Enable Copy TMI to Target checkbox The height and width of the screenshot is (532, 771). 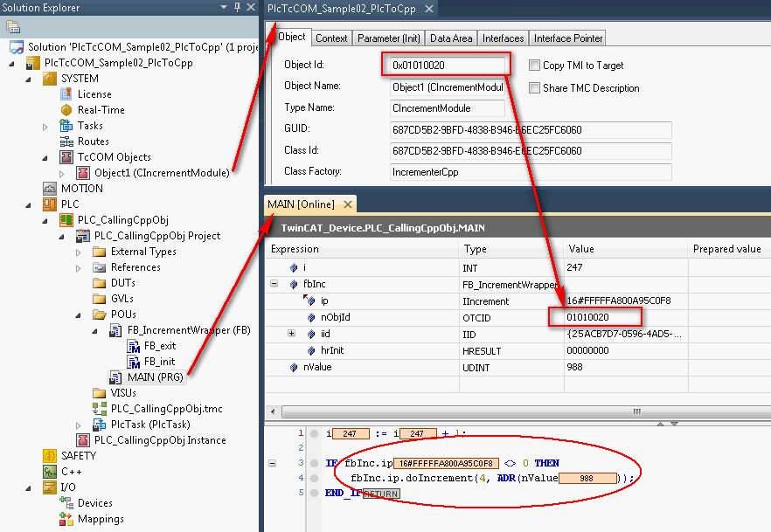tap(534, 65)
